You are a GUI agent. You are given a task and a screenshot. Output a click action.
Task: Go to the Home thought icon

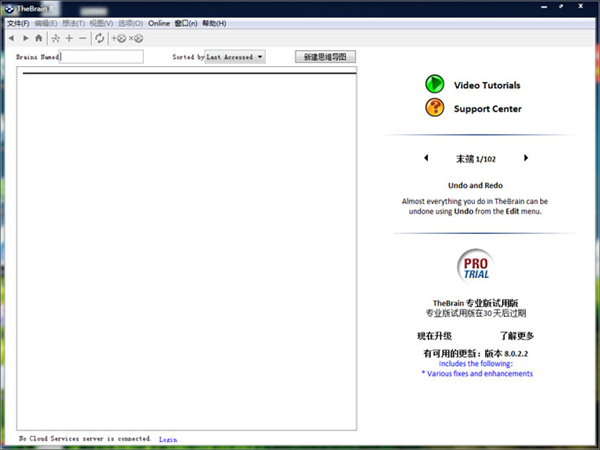tap(38, 38)
